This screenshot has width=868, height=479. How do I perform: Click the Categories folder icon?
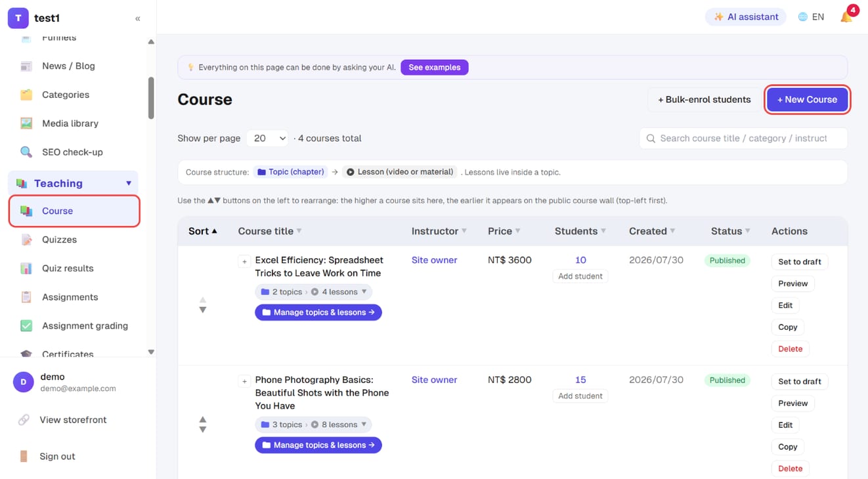coord(26,95)
